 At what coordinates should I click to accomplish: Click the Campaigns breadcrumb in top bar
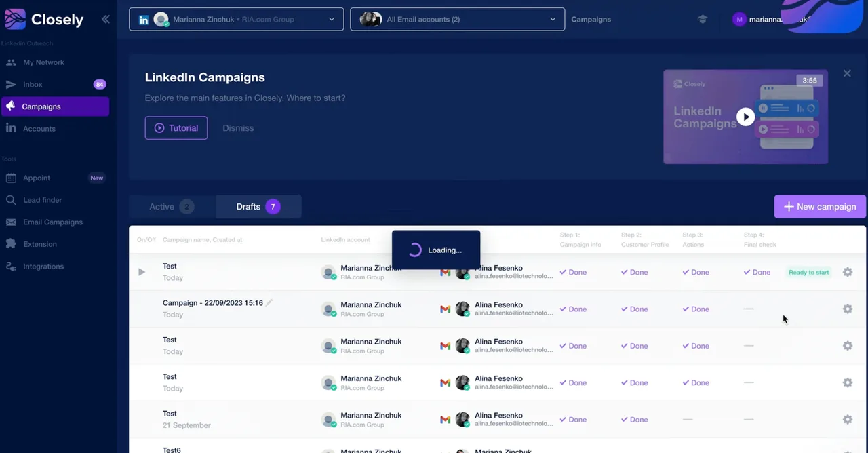pyautogui.click(x=591, y=20)
